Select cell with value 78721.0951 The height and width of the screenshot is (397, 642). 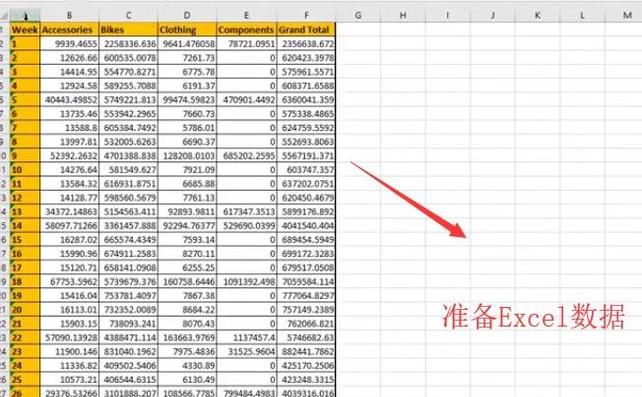(246, 44)
